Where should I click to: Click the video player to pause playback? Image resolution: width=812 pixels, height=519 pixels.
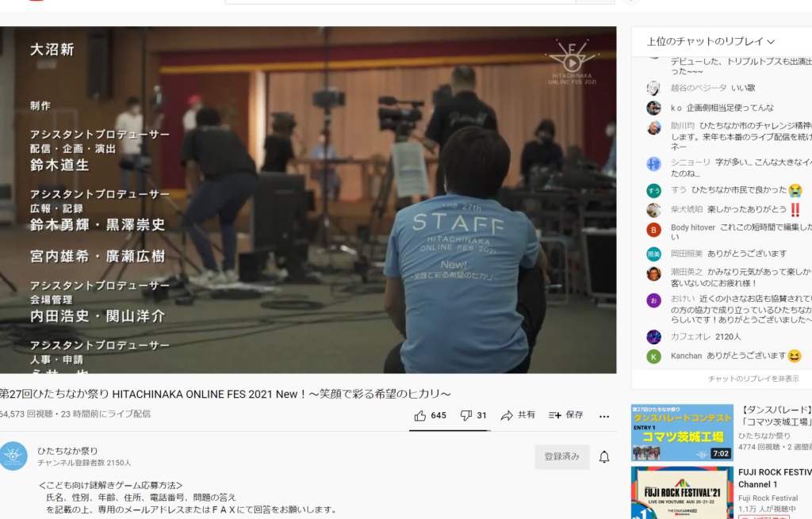click(308, 200)
